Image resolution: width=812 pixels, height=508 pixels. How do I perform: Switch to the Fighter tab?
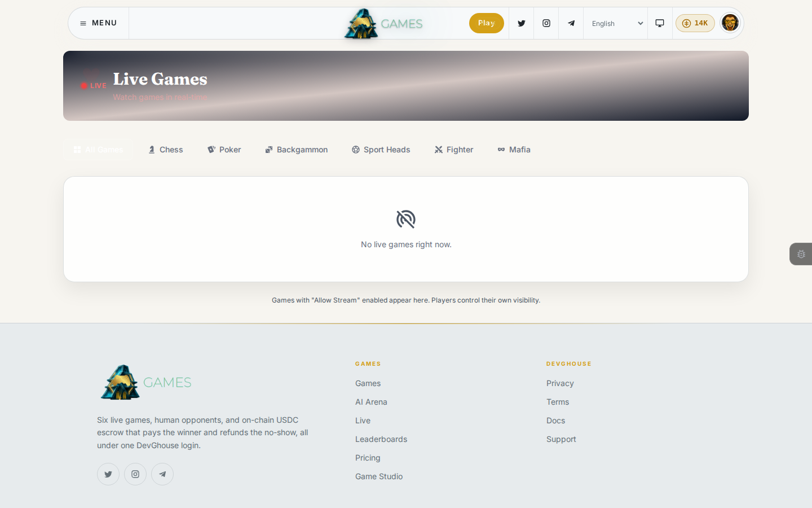pyautogui.click(x=454, y=150)
